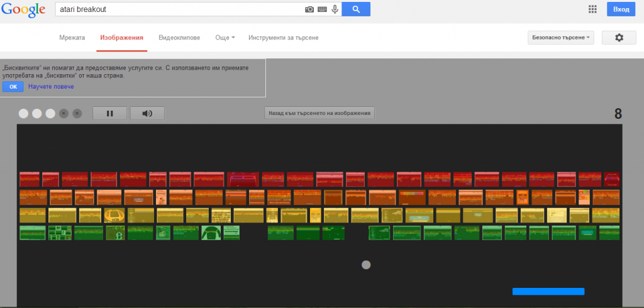Screen dimensions: 644x308
Task: Select the Изображения tab
Action: tap(121, 38)
